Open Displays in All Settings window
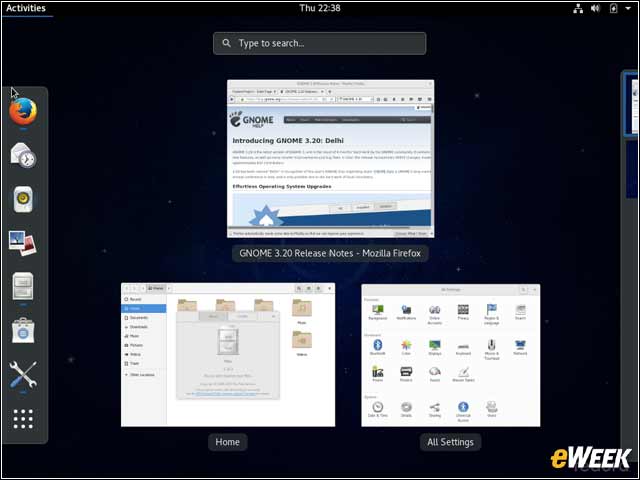640x480 pixels. 435,347
